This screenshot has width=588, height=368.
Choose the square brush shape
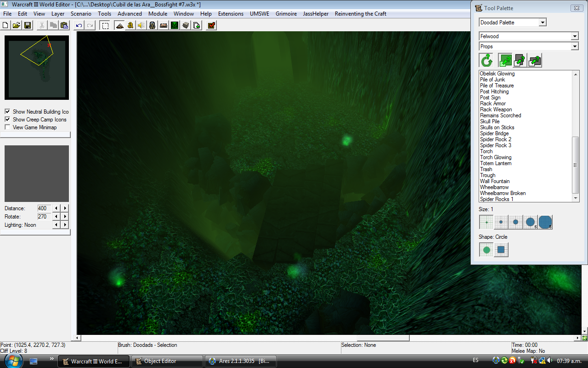pos(501,250)
